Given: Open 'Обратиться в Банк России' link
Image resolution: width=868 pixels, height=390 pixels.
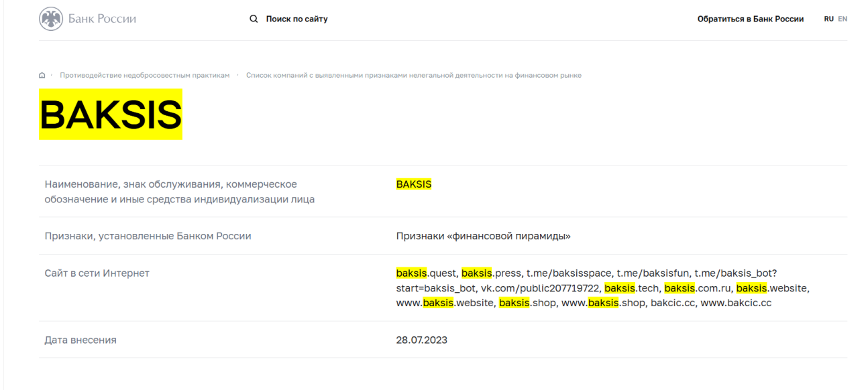Looking at the screenshot, I should pyautogui.click(x=751, y=19).
